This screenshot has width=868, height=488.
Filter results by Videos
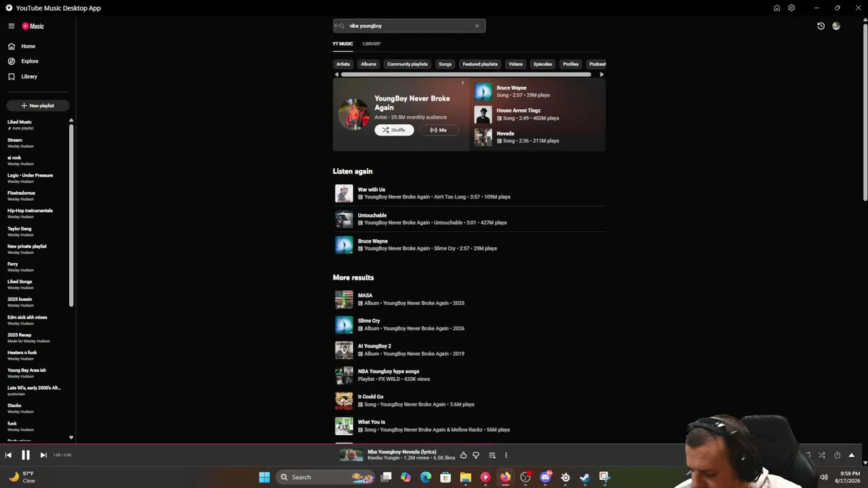coord(515,64)
